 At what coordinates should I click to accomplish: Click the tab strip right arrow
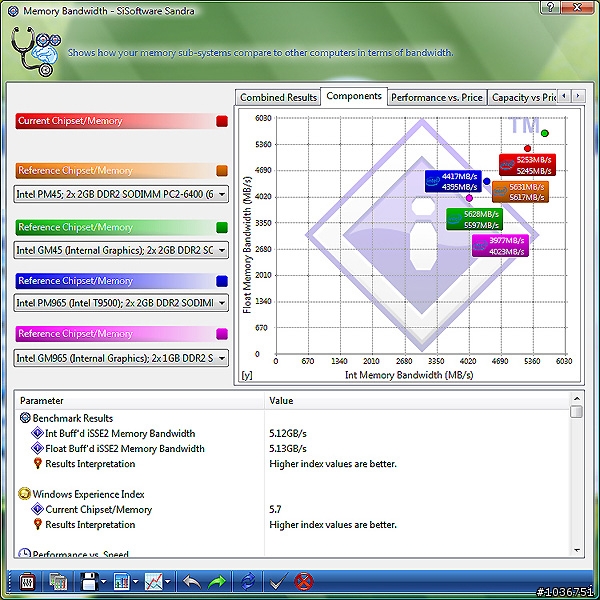(x=578, y=96)
